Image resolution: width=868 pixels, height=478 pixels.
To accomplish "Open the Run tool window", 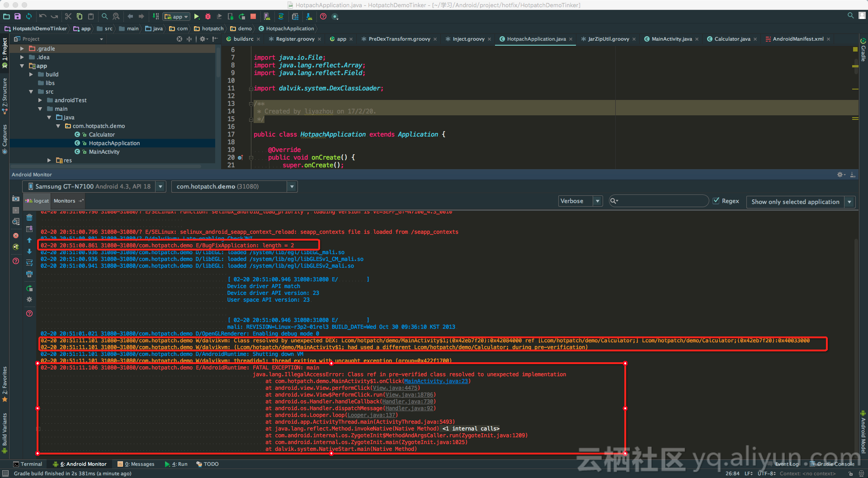I will point(176,464).
